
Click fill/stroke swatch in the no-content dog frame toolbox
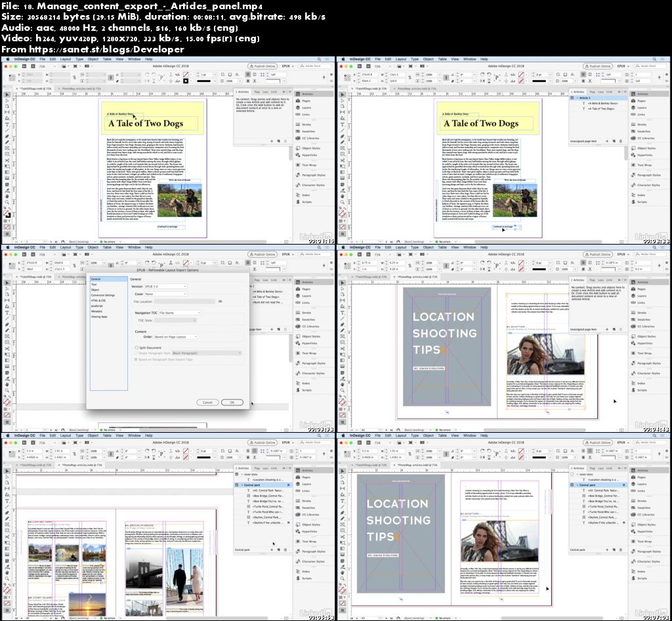point(7,213)
